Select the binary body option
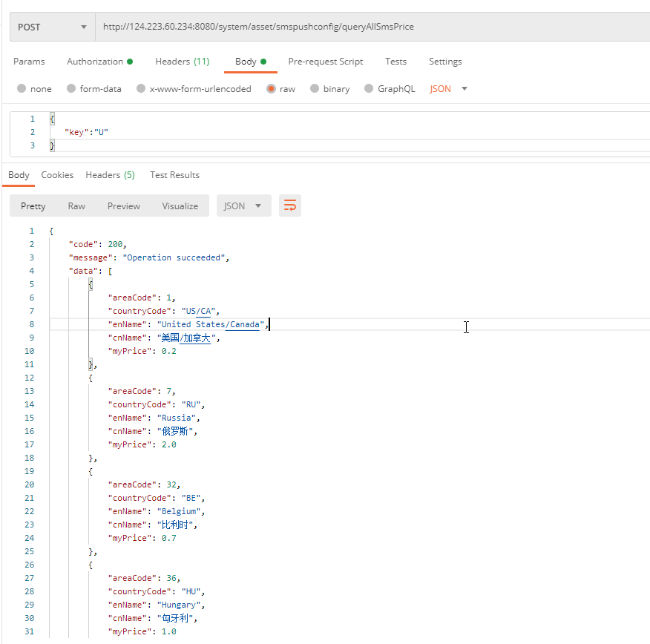 click(x=315, y=89)
